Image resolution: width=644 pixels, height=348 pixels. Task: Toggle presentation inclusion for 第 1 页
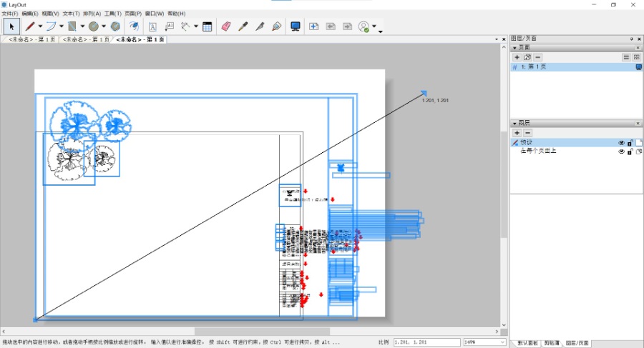tap(638, 67)
